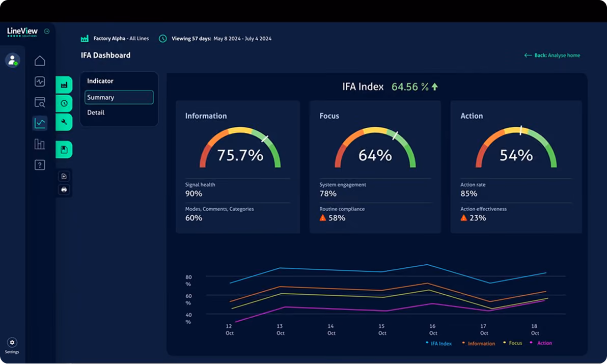Click Action effectiveness 23% value

click(x=478, y=218)
